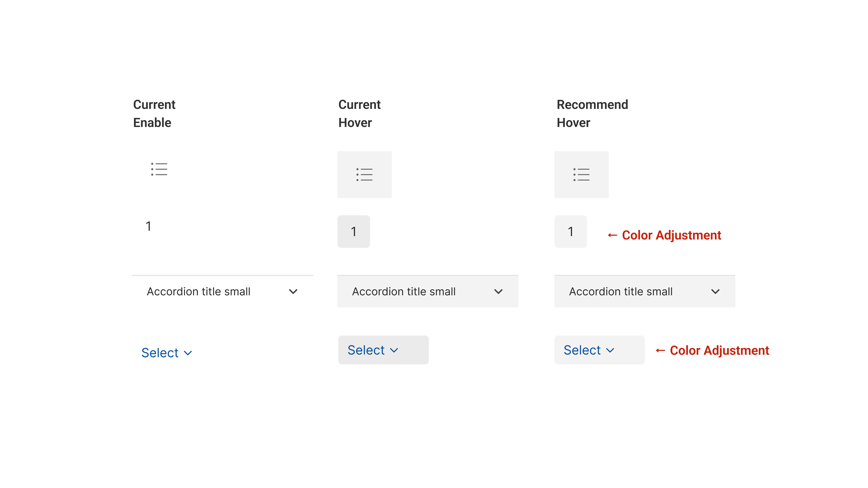Click the blue chevron of the Current Enable Select
The width and height of the screenshot is (868, 488).
[x=188, y=353]
